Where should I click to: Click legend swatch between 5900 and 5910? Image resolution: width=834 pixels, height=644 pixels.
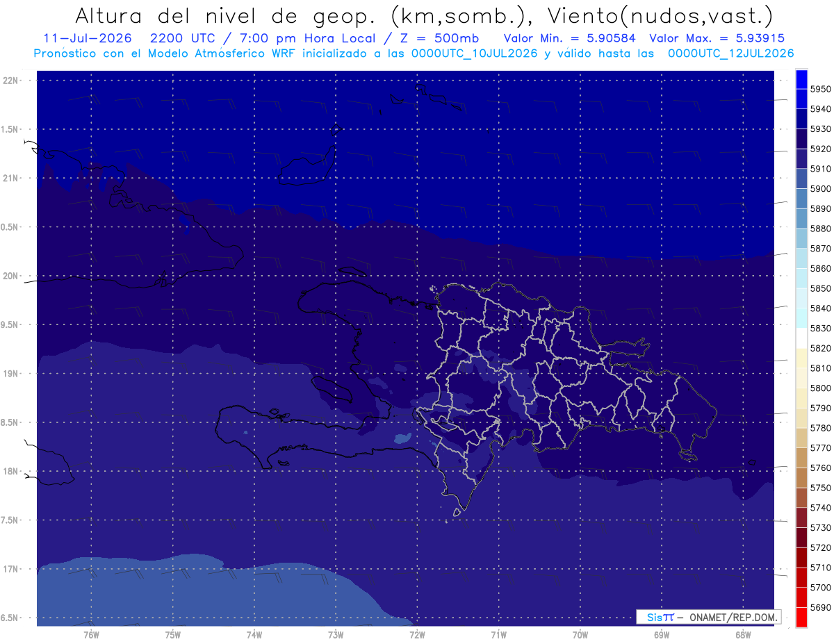801,179
